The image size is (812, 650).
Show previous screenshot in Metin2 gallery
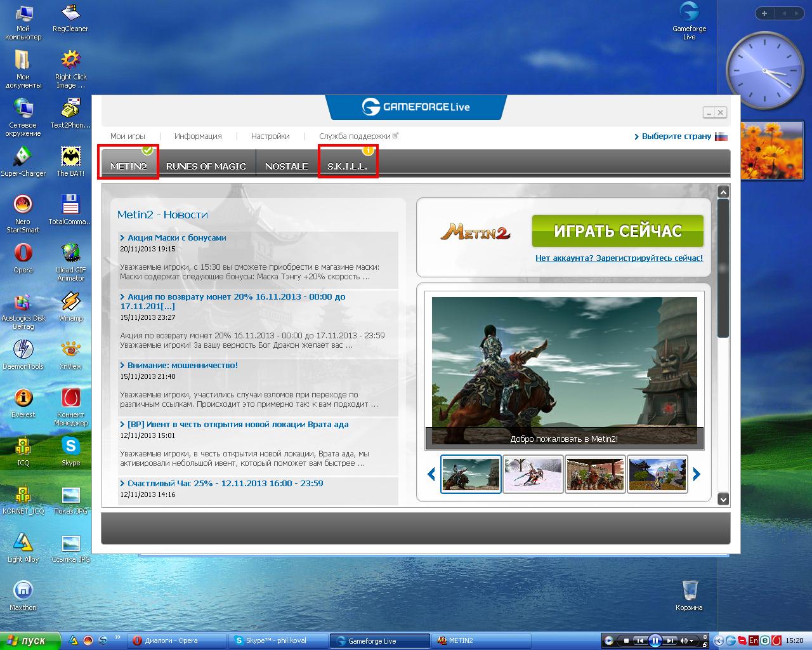tap(431, 474)
